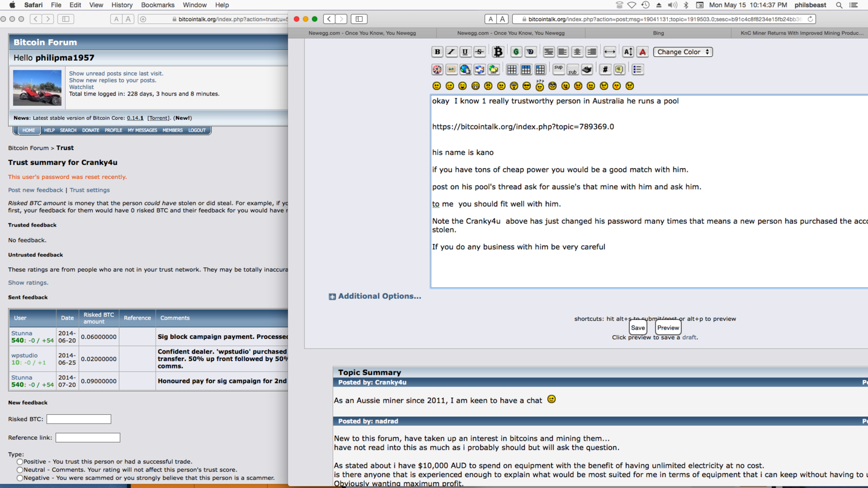
Task: Open the Change Color dropdown
Action: pos(683,52)
